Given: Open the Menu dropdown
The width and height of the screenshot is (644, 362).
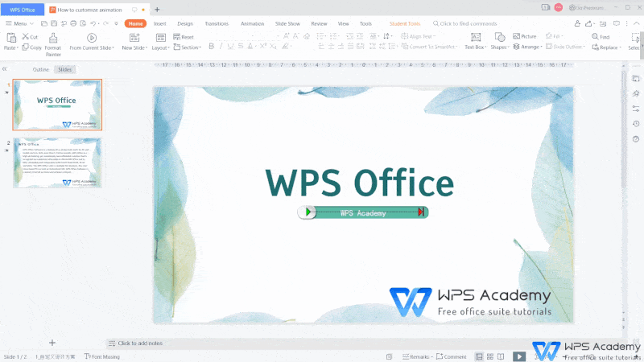Looking at the screenshot, I should (x=19, y=23).
